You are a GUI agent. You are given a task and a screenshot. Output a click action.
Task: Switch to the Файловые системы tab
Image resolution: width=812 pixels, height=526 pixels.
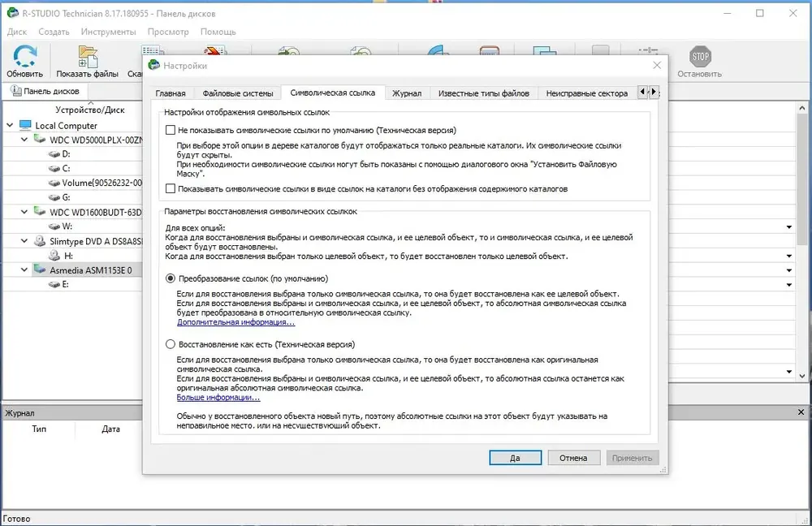pyautogui.click(x=238, y=93)
